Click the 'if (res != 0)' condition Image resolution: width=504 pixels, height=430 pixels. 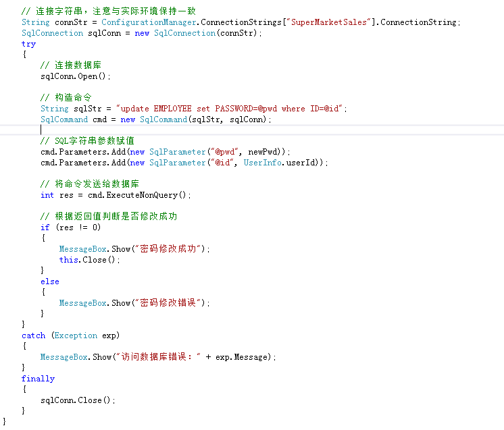[x=71, y=227]
